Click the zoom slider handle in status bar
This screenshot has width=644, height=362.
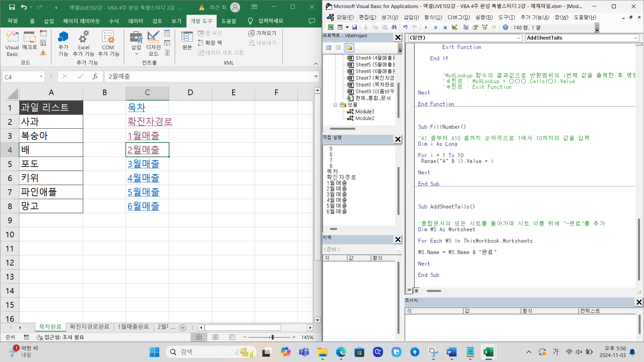[272, 337]
